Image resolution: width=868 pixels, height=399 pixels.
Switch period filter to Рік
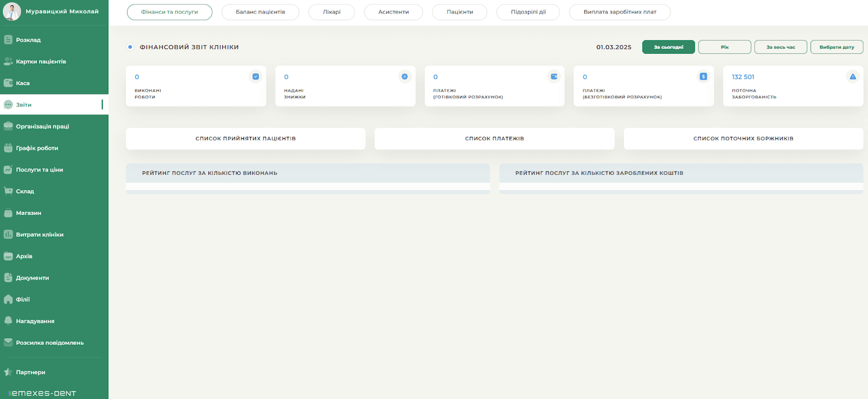(724, 47)
